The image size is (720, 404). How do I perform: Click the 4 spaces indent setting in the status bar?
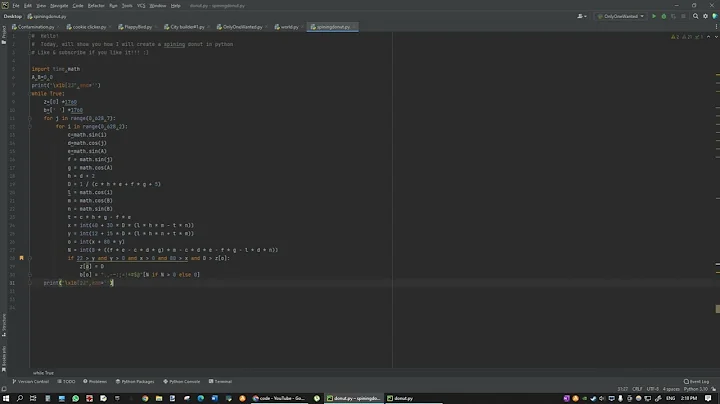point(671,389)
